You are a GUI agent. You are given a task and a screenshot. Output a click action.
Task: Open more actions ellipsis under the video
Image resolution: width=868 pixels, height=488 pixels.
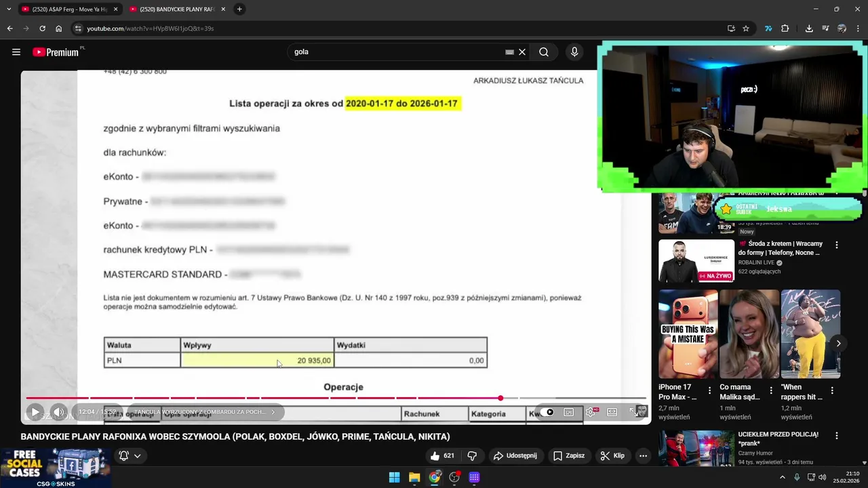click(643, 455)
